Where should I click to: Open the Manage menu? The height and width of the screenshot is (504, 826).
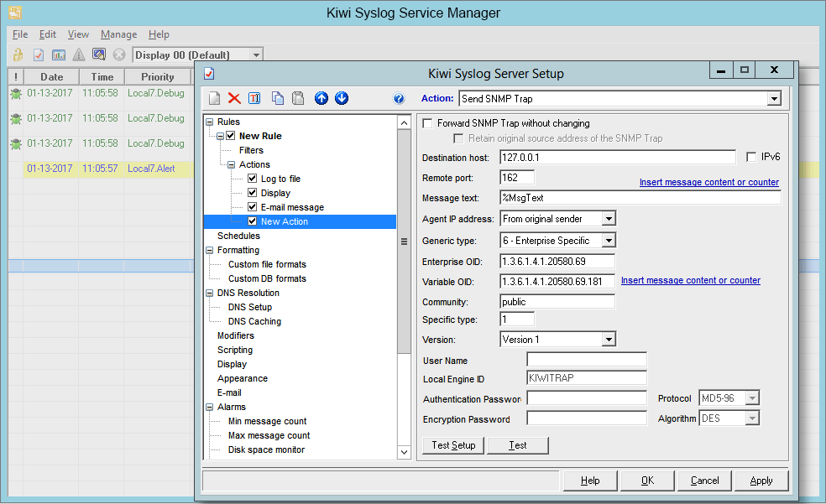click(118, 34)
